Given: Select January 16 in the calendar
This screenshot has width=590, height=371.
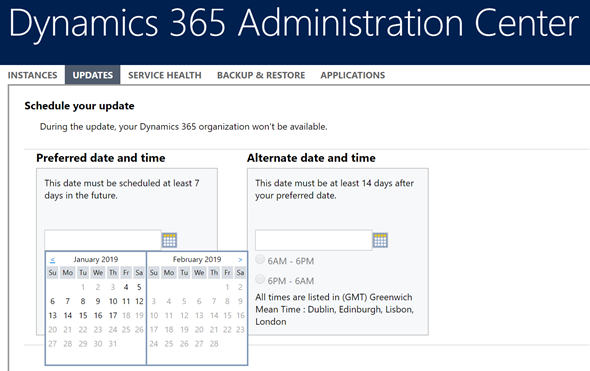Looking at the screenshot, I should tap(98, 315).
